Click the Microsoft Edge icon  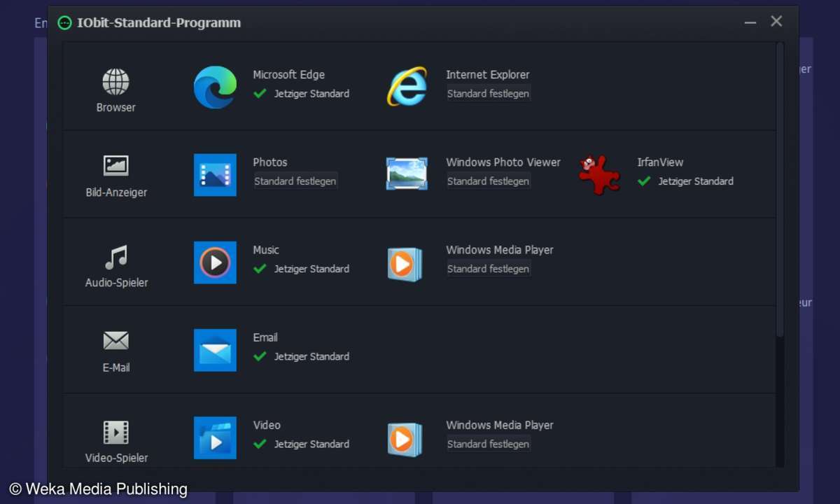click(215, 87)
